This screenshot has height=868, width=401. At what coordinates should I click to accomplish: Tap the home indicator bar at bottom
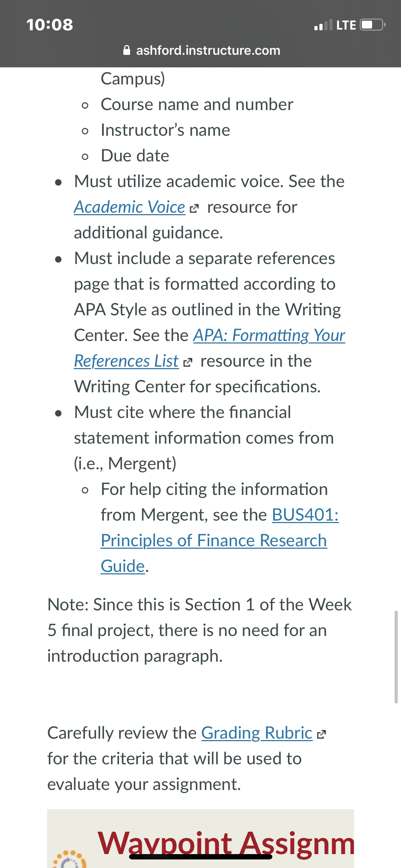coord(201,857)
